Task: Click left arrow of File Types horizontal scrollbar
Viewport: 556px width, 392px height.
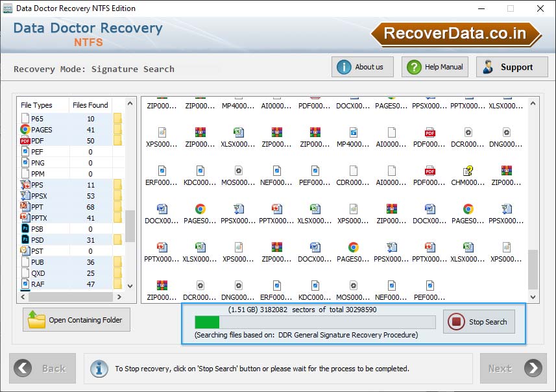Action: tap(23, 297)
